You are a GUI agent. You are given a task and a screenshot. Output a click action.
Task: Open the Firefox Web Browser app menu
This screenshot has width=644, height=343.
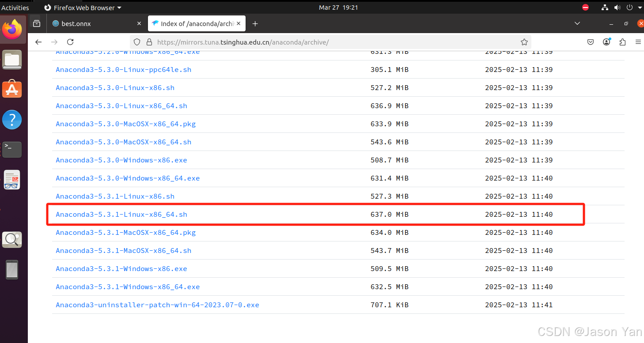pos(83,8)
